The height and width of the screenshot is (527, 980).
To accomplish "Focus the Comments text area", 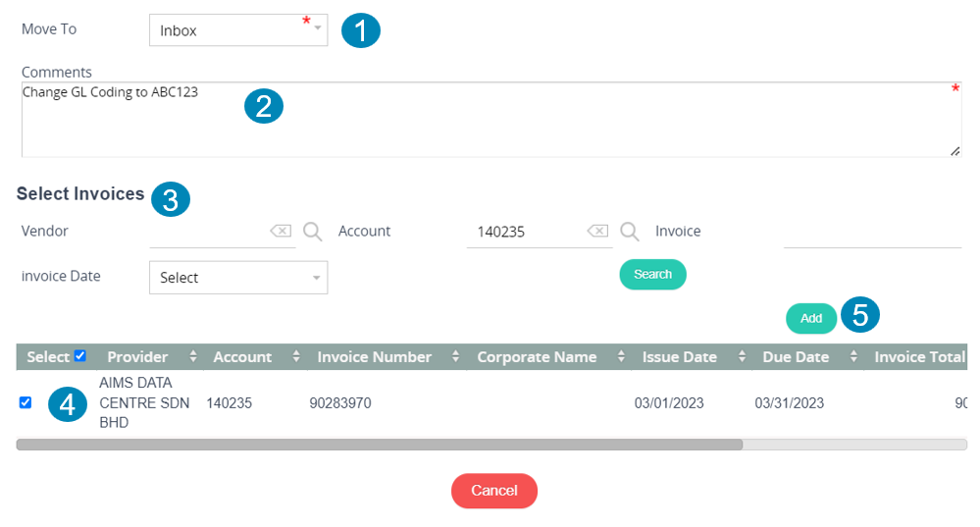I will point(491,120).
